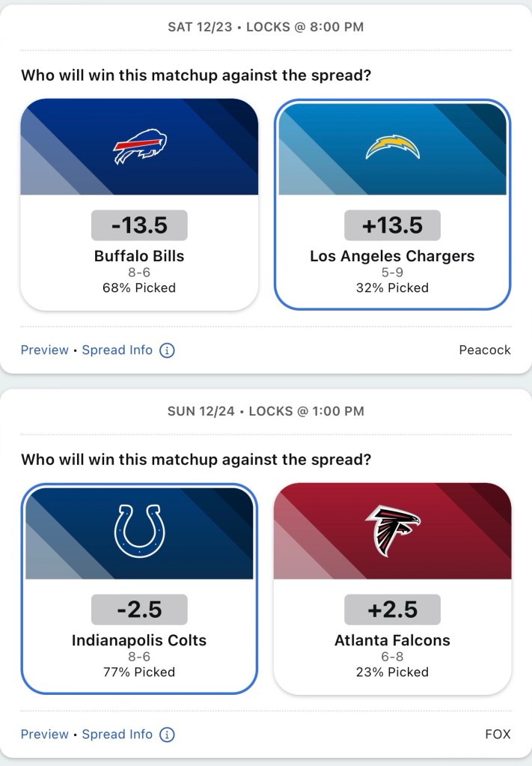Click the Peacock broadcast label

click(485, 350)
